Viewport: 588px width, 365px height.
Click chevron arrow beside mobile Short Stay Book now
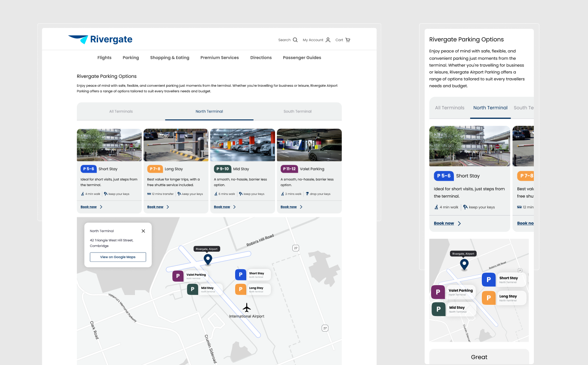(459, 223)
